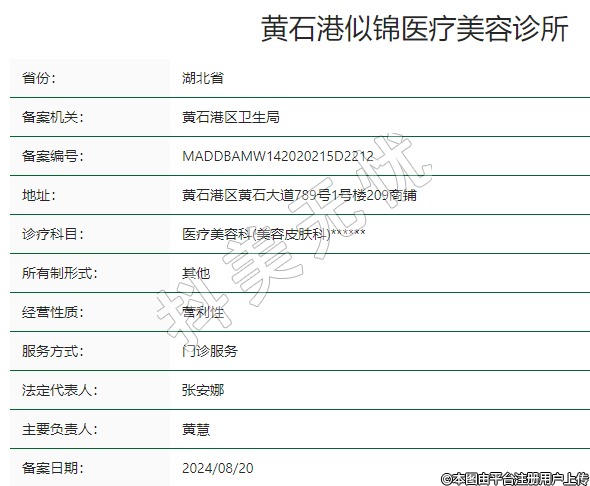Click the 备案编号 label
Image resolution: width=590 pixels, height=486 pixels.
(x=53, y=156)
